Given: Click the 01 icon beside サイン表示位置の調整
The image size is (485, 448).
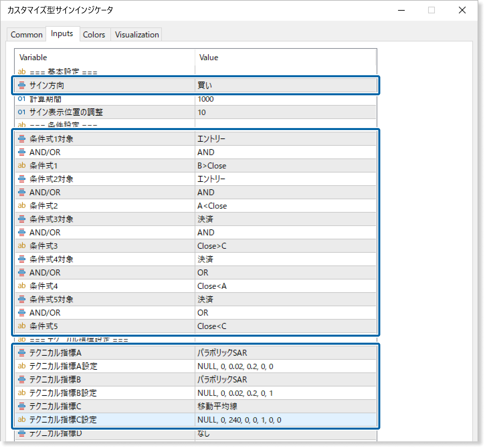Looking at the screenshot, I should (21, 112).
